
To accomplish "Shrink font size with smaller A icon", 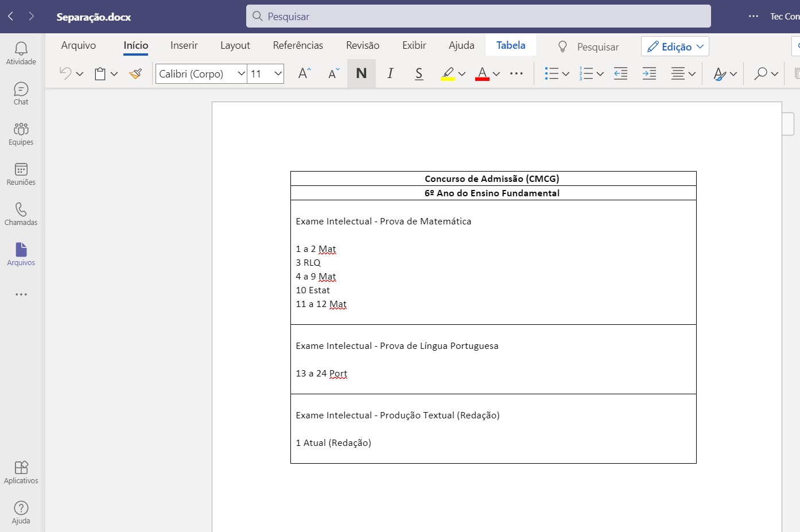I will click(x=333, y=73).
